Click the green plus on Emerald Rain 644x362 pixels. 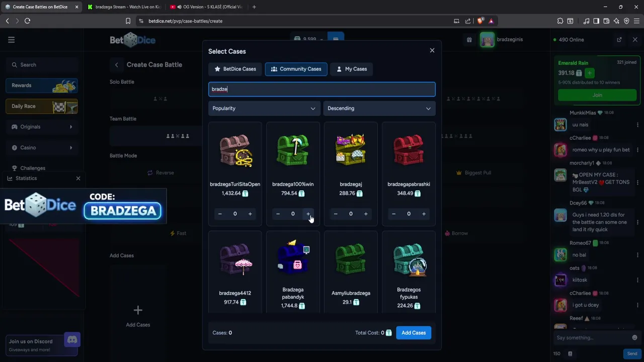590,73
